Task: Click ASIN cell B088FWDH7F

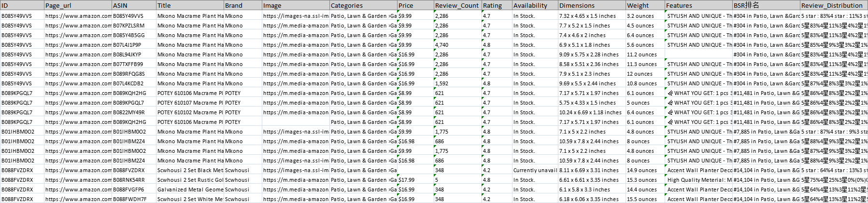Action: click(x=134, y=199)
